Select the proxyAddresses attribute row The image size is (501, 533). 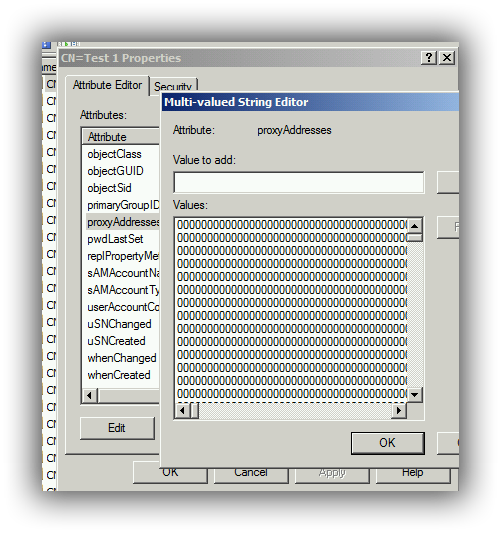click(x=123, y=222)
